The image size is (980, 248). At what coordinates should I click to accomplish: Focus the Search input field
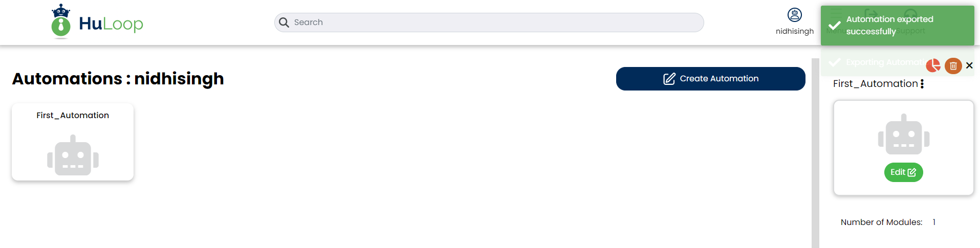coord(489,22)
